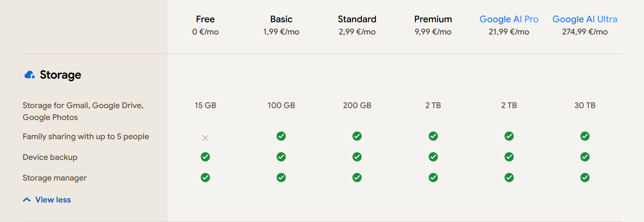Viewport: 644px width, 222px height.
Task: Click the Standard plan heading
Action: point(357,19)
